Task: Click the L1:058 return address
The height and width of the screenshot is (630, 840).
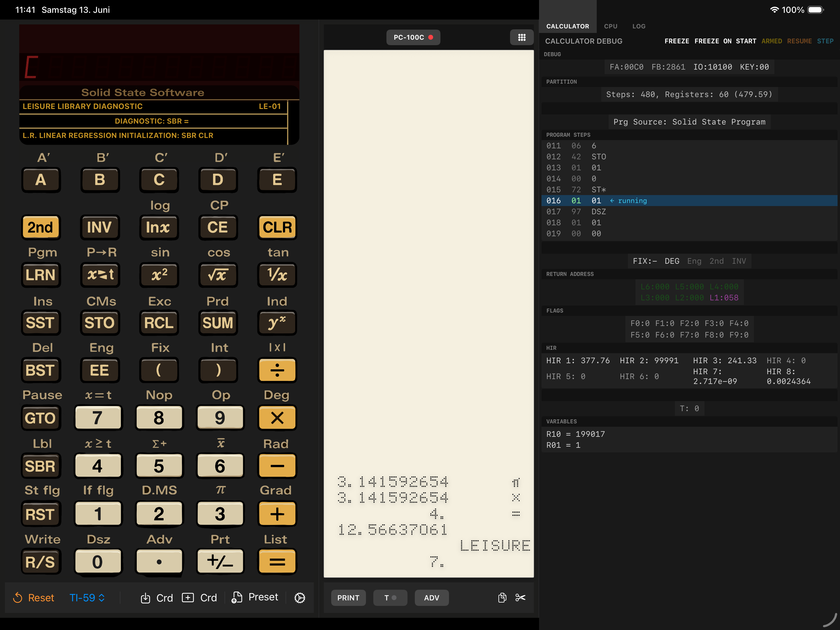Action: pyautogui.click(x=724, y=298)
